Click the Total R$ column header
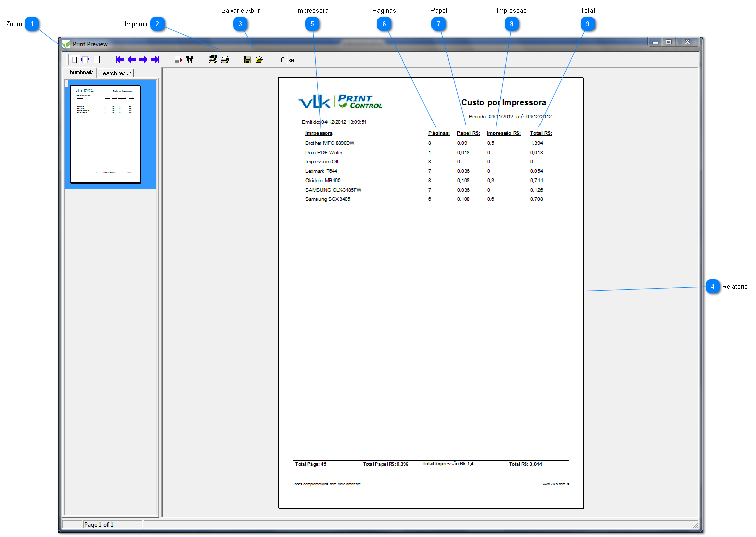The image size is (756, 537). pos(541,133)
